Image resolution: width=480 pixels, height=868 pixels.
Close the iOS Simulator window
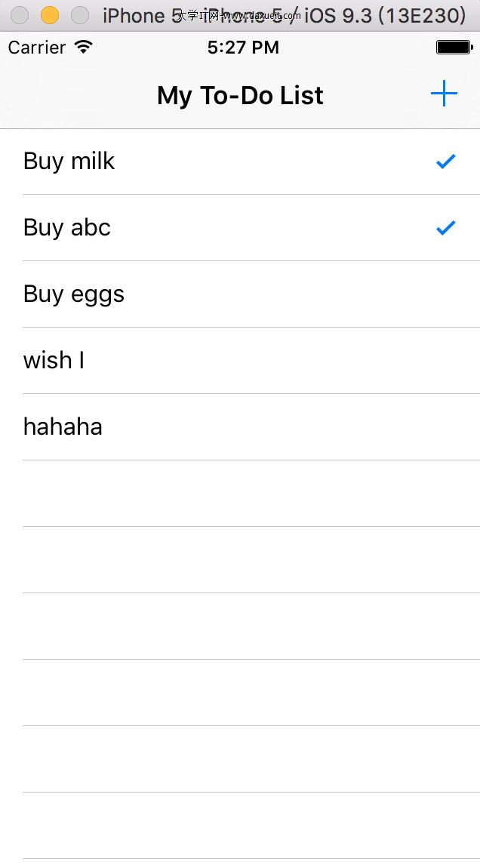20,15
